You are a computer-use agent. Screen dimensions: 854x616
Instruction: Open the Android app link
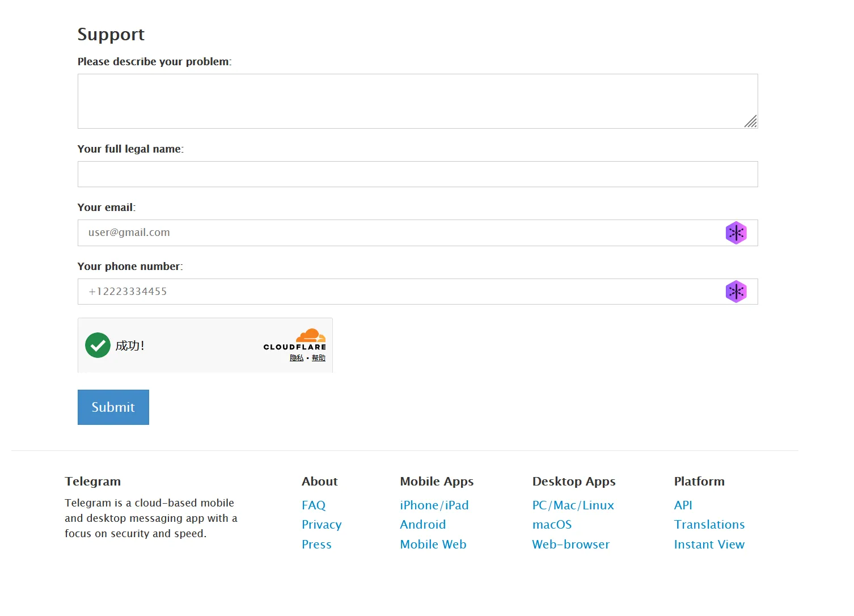(422, 525)
